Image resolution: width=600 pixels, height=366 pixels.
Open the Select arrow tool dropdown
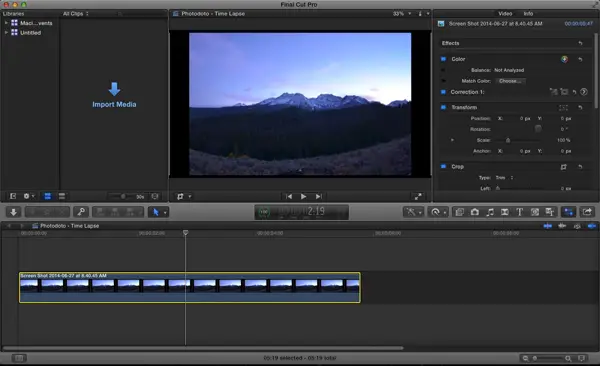[165, 212]
